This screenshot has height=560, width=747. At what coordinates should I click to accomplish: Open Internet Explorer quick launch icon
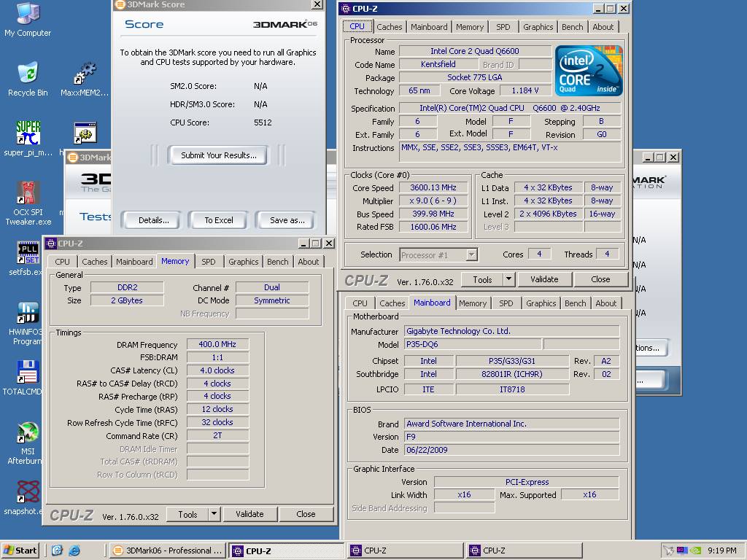tap(74, 551)
